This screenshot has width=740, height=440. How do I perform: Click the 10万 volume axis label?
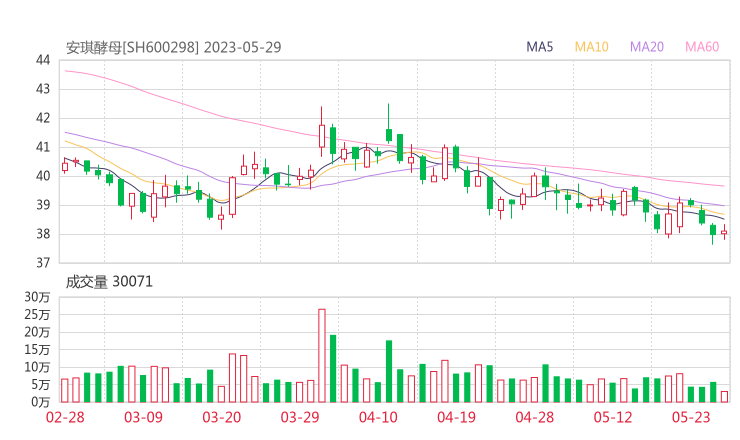click(x=37, y=367)
